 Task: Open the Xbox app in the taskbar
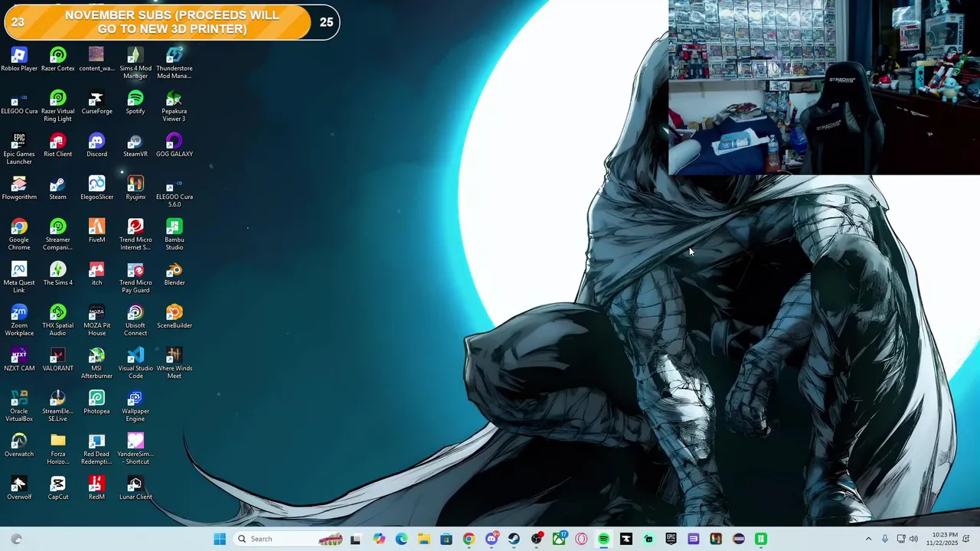pyautogui.click(x=559, y=539)
